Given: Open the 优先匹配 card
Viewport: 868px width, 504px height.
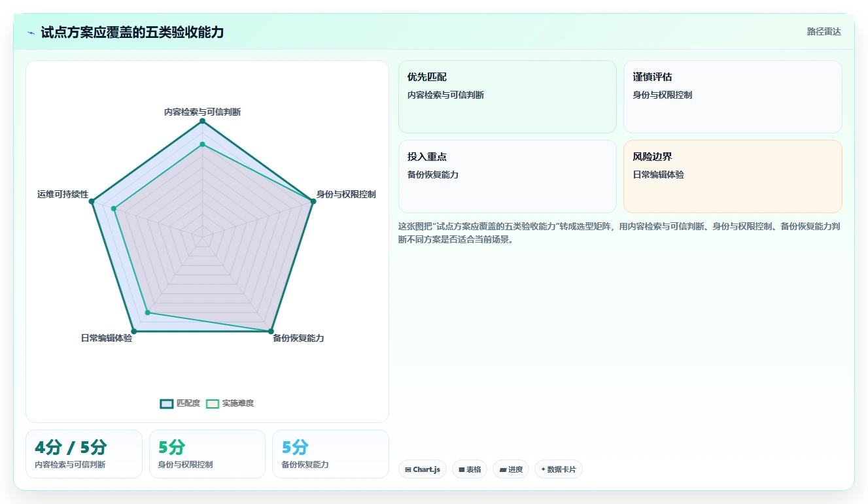Looking at the screenshot, I should pos(507,97).
